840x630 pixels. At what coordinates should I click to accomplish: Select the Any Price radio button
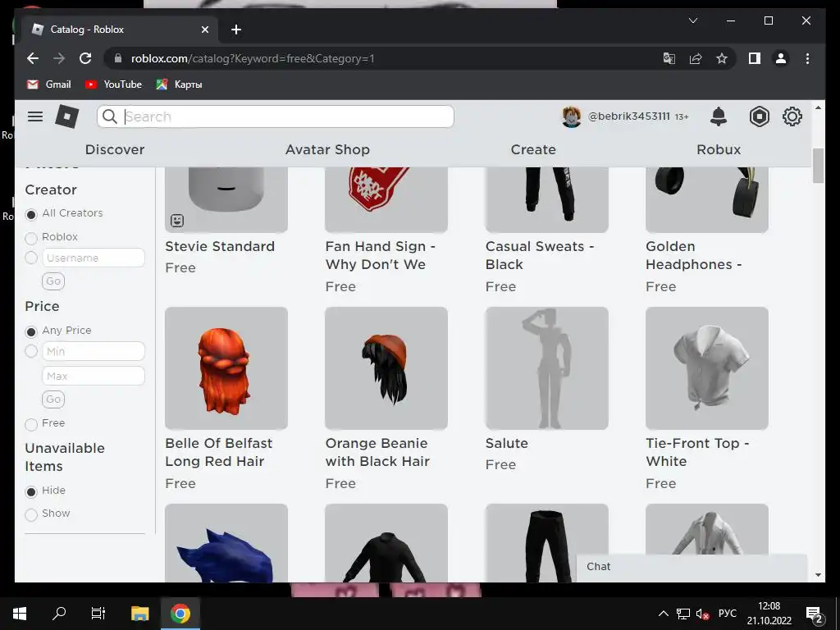tap(31, 331)
